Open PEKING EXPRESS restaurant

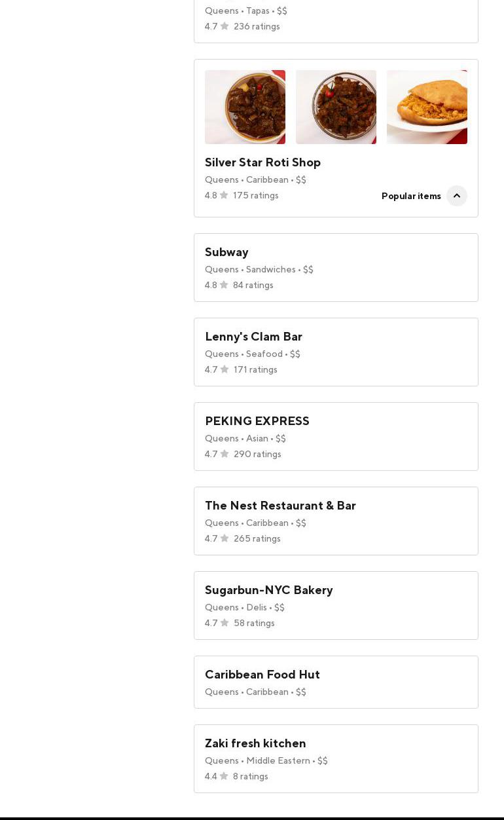pyautogui.click(x=257, y=421)
